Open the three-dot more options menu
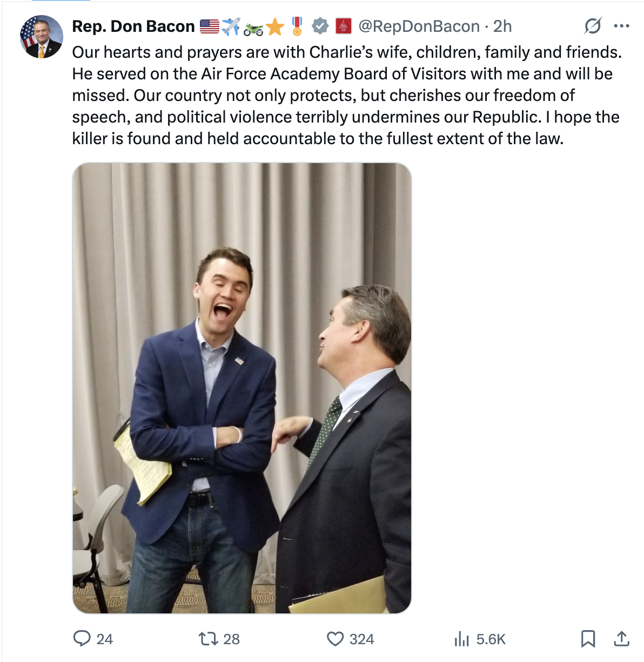644x662 pixels. tap(622, 26)
